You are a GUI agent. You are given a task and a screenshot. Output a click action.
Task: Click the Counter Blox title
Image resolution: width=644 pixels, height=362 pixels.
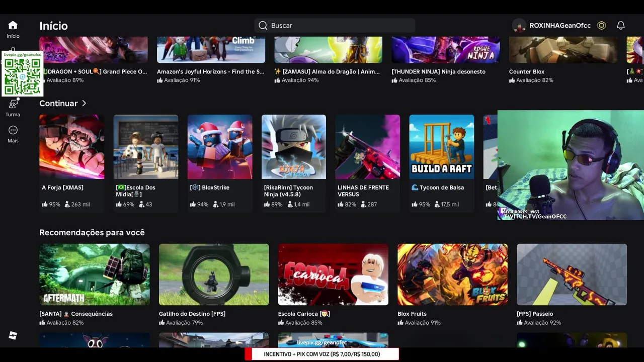pos(527,72)
